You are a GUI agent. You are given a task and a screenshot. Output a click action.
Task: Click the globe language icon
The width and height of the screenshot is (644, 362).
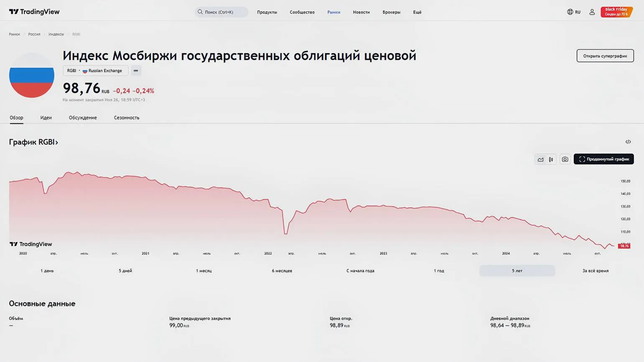(570, 12)
